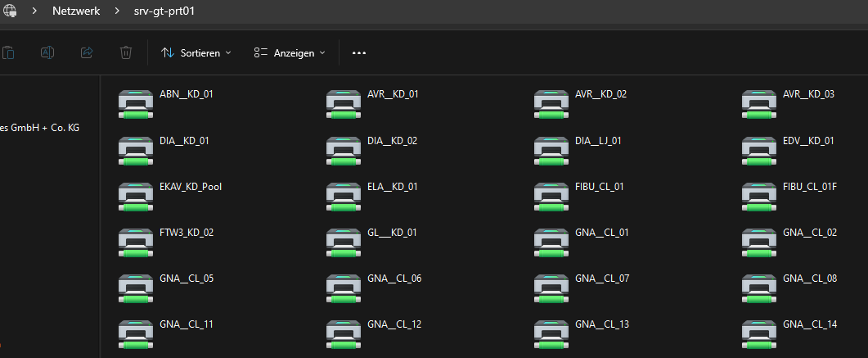Click the GL__KD_01 printer icon
868x358 pixels.
pyautogui.click(x=342, y=240)
